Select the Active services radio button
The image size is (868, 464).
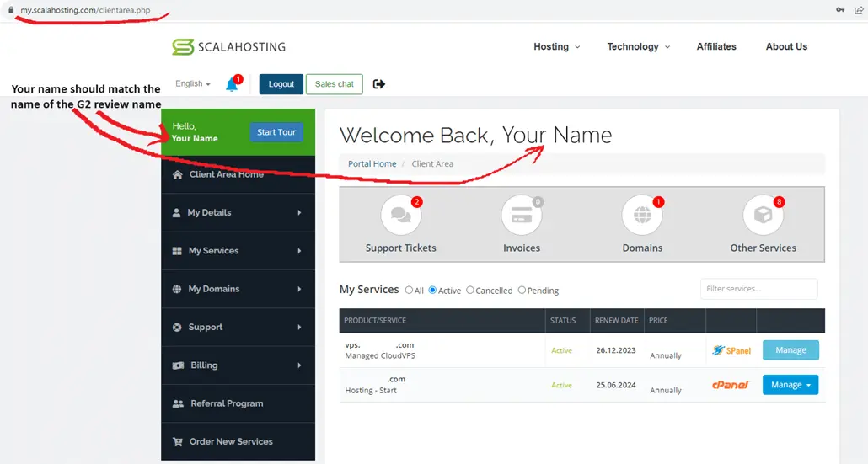coord(432,290)
